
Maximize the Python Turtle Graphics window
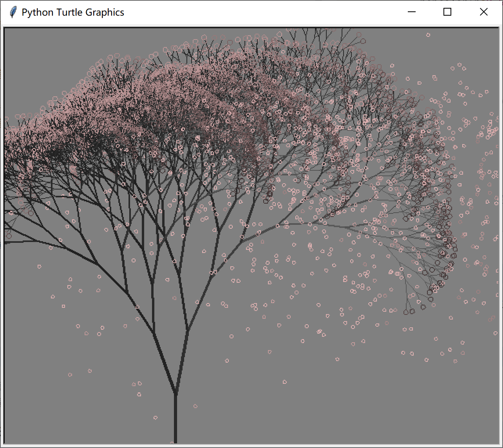[447, 12]
